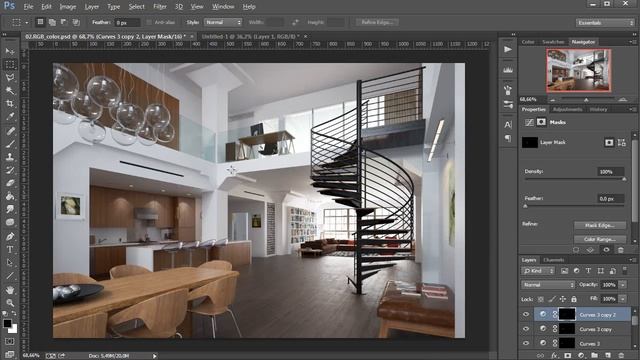Hide the Curves 3 layer
The image size is (640, 360).
point(526,343)
